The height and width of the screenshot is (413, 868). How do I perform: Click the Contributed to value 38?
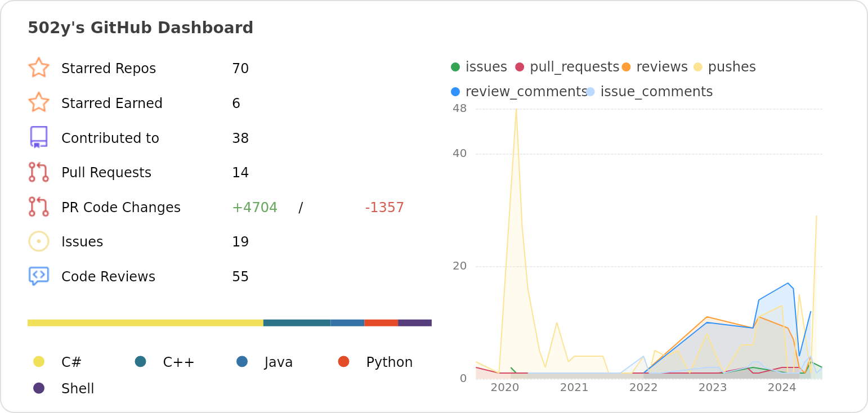coord(240,138)
